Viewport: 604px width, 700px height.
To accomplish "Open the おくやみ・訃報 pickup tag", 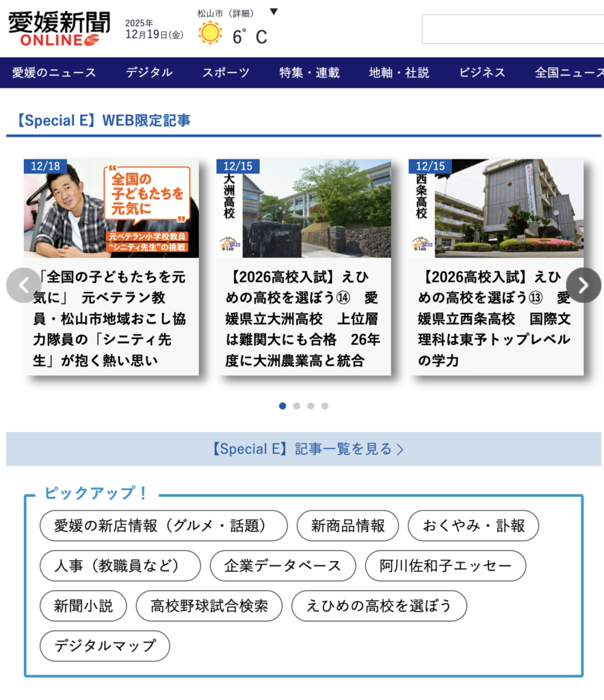I will pyautogui.click(x=473, y=526).
